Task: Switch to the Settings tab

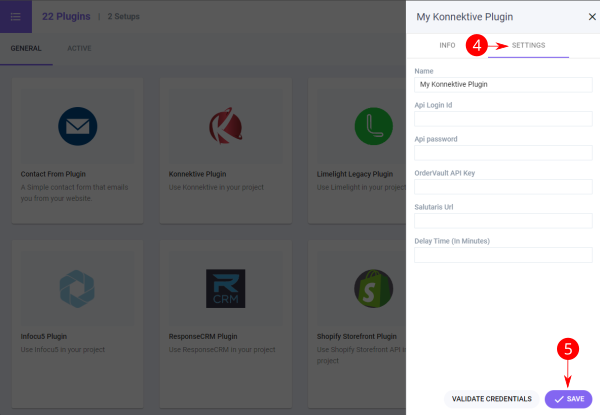Action: coord(528,46)
